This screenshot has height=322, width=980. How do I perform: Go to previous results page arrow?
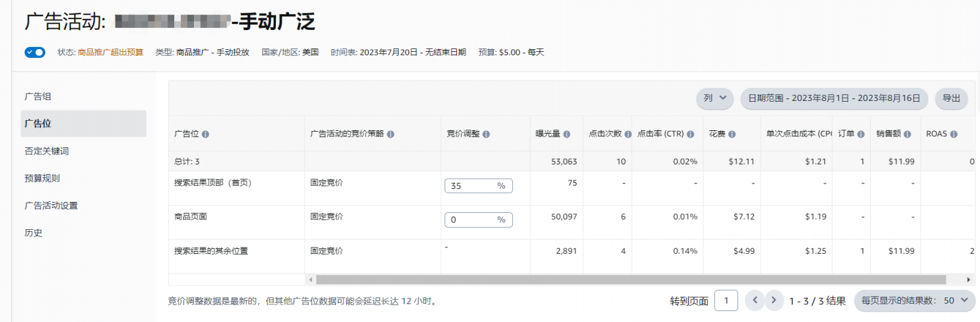[x=755, y=300]
